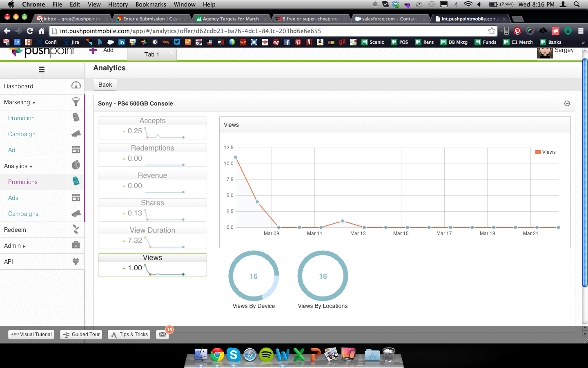Image resolution: width=588 pixels, height=368 pixels.
Task: Click the Back button
Action: [105, 85]
